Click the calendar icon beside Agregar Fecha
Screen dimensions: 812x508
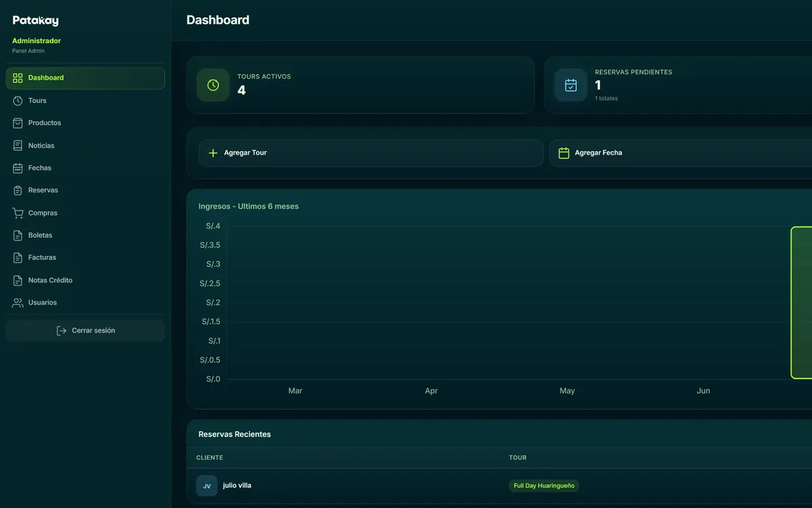pyautogui.click(x=564, y=153)
